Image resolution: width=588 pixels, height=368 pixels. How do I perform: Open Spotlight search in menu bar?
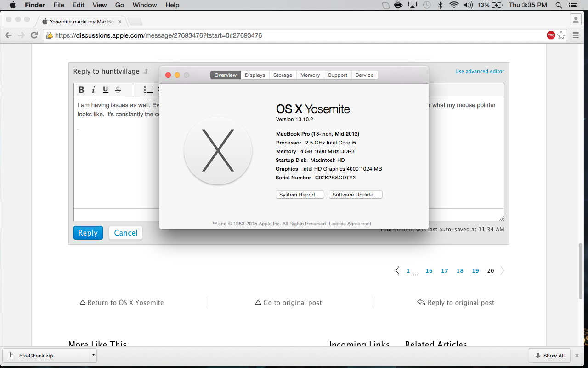(559, 5)
